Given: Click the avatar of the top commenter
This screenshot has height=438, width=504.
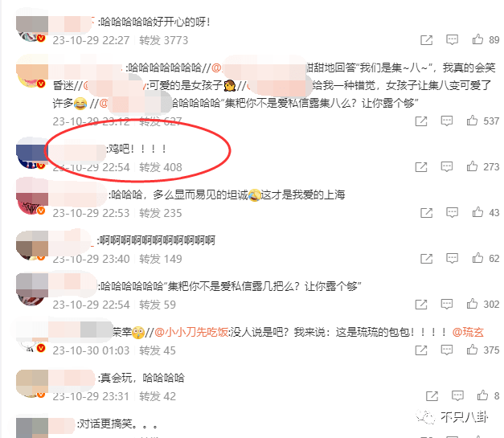Looking at the screenshot, I should point(32,25).
